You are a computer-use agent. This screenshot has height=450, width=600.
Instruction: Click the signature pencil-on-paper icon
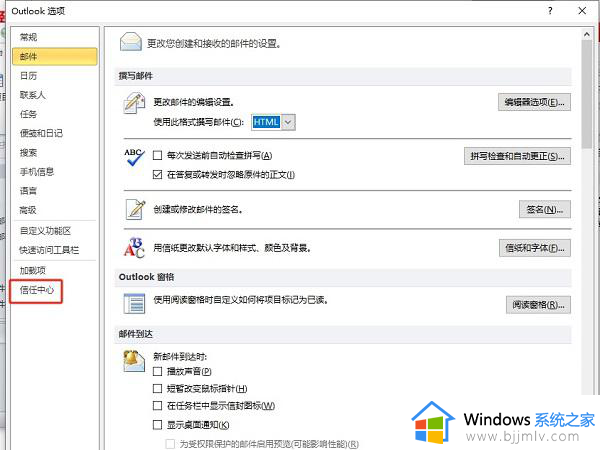tap(135, 209)
